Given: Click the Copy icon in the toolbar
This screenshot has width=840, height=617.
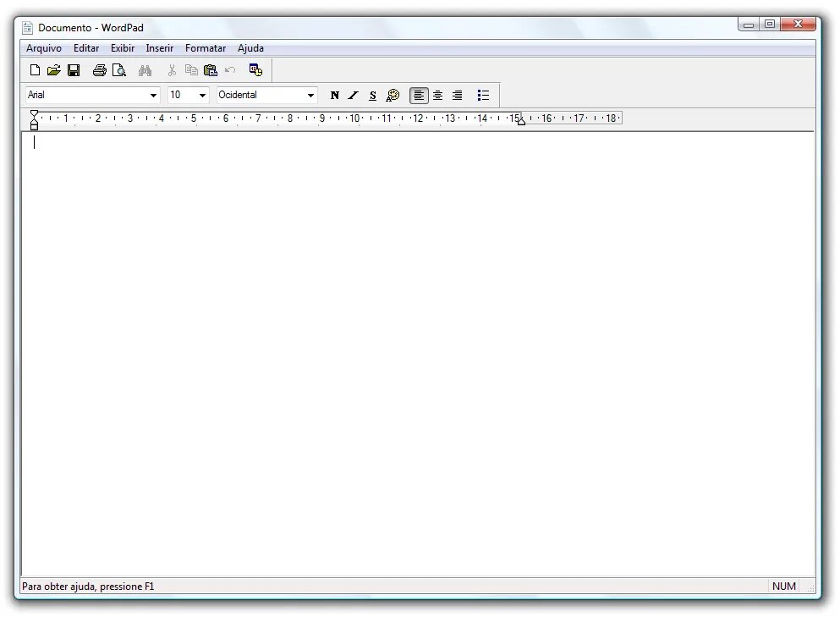Looking at the screenshot, I should pos(191,70).
